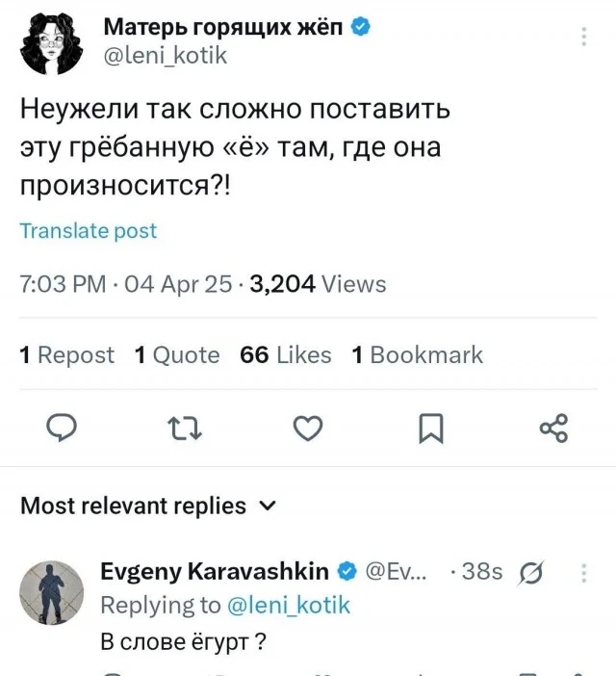
Task: Open the @leni_kotik handle under the author name
Action: click(166, 56)
